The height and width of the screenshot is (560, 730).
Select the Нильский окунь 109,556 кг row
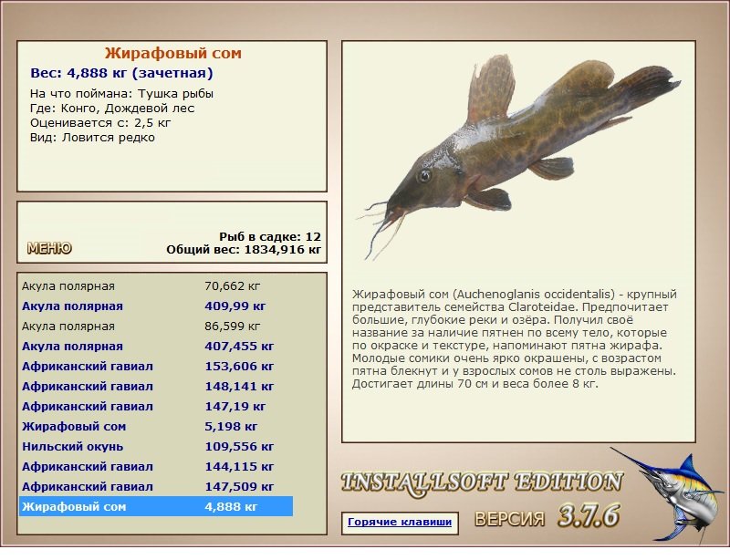click(156, 446)
